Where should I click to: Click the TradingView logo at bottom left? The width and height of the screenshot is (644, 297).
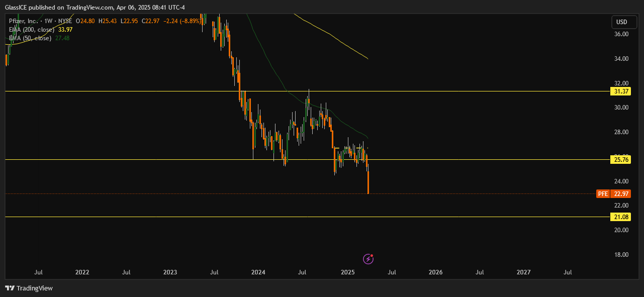pyautogui.click(x=29, y=288)
